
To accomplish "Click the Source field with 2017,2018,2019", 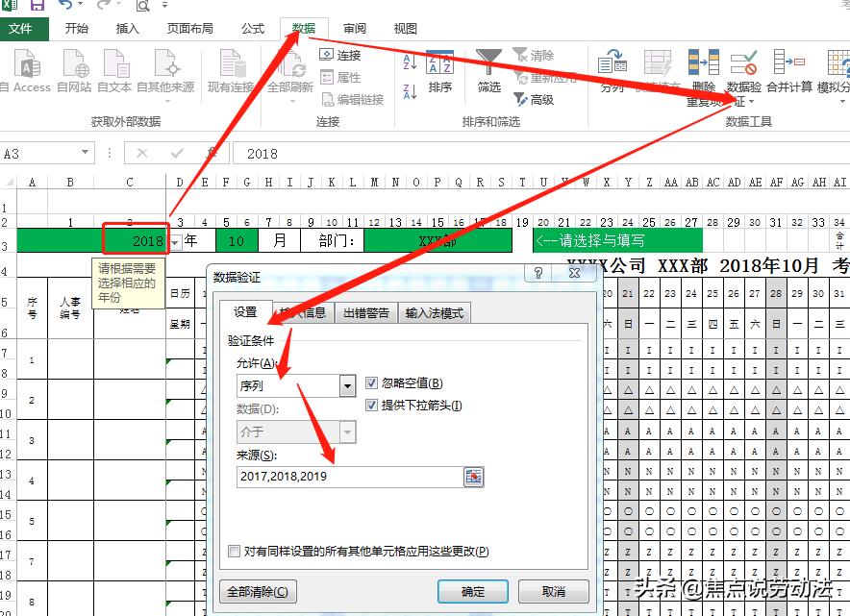I will point(350,477).
